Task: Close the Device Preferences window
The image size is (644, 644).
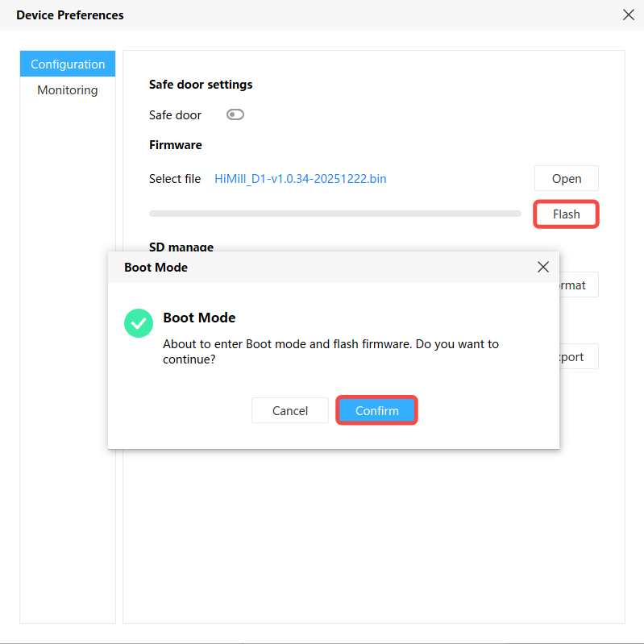Action: point(629,15)
